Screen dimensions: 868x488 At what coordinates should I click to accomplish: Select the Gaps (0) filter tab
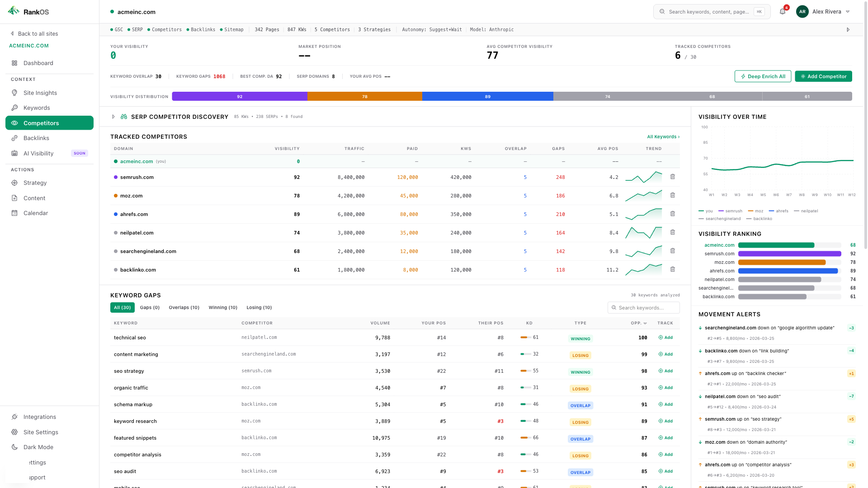(x=150, y=307)
